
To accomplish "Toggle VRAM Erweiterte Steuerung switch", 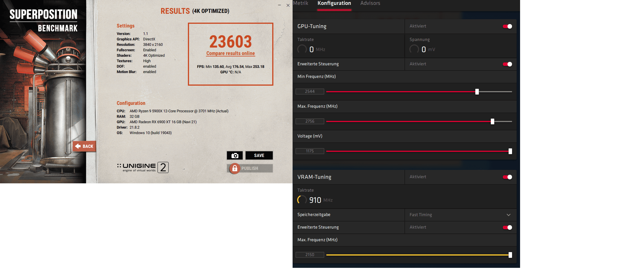I will coord(507,227).
